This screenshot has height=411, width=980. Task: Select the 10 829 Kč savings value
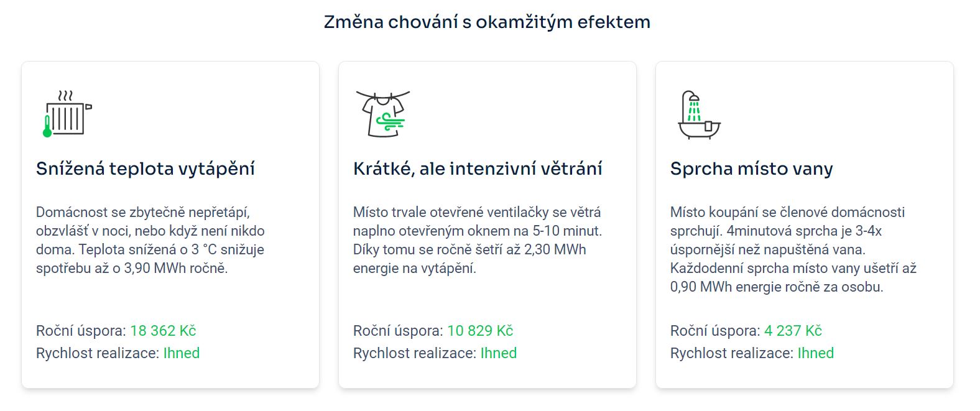coord(480,331)
